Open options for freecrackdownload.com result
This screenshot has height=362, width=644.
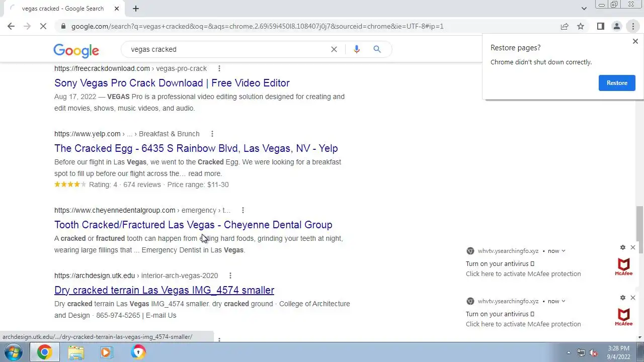coord(219,68)
